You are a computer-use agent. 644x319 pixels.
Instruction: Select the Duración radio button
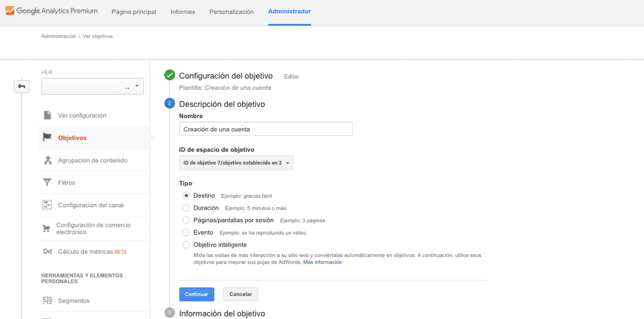(x=186, y=208)
